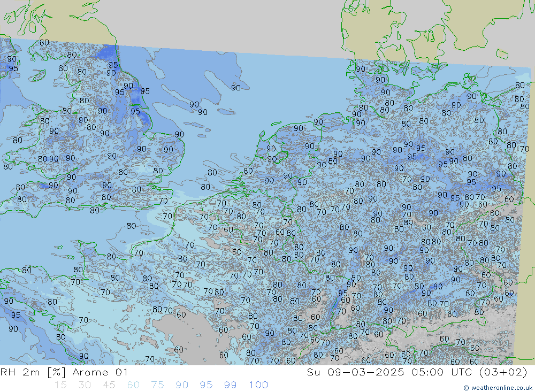
Task: Click legend value 60
Action: coord(133,385)
